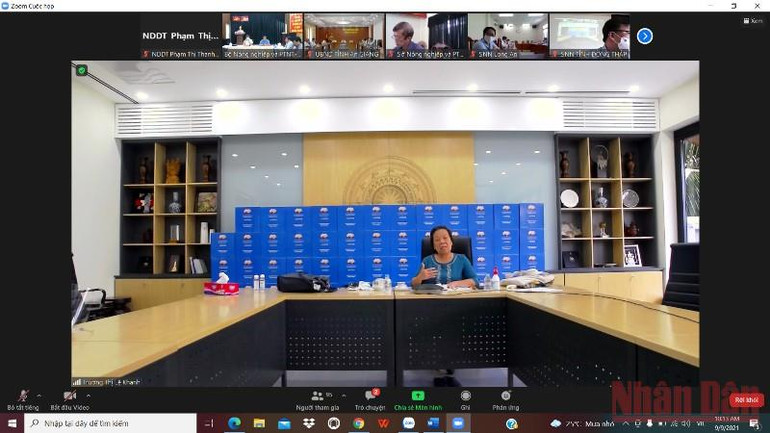The height and width of the screenshot is (433, 770).
Task: Open Google Chrome from the taskbar
Action: point(358,424)
